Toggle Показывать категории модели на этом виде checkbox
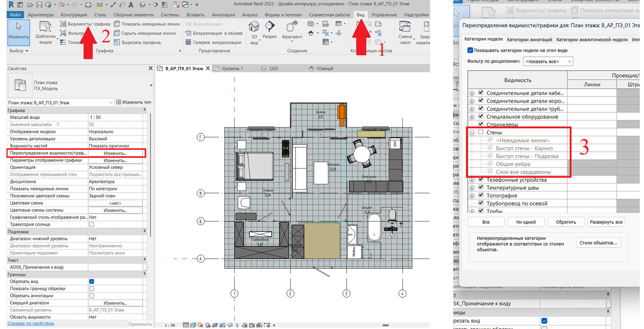 tap(470, 50)
